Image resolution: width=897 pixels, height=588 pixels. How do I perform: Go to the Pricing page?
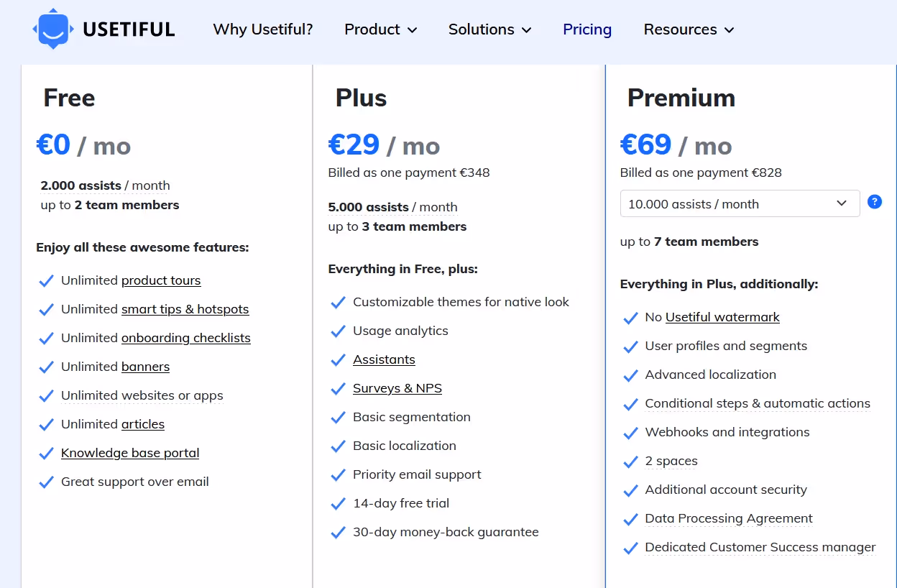click(x=587, y=29)
